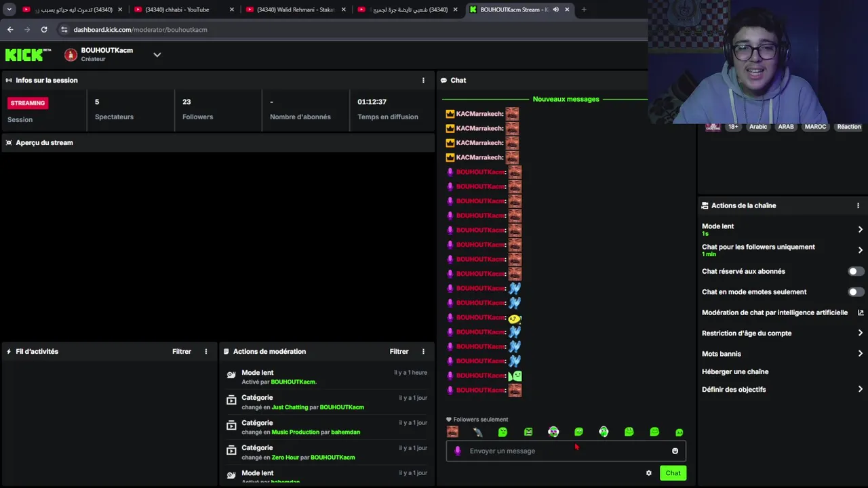
Task: Insert the green emote with purple eyes
Action: [x=553, y=432]
